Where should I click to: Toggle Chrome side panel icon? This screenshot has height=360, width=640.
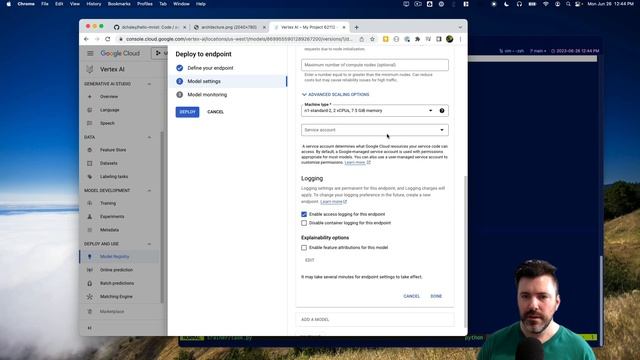click(x=439, y=39)
